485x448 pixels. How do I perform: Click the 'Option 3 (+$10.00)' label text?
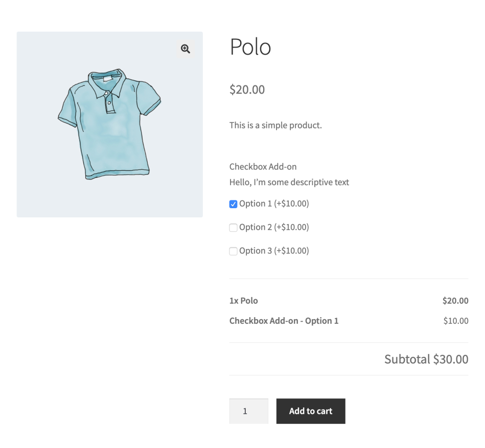[274, 251]
